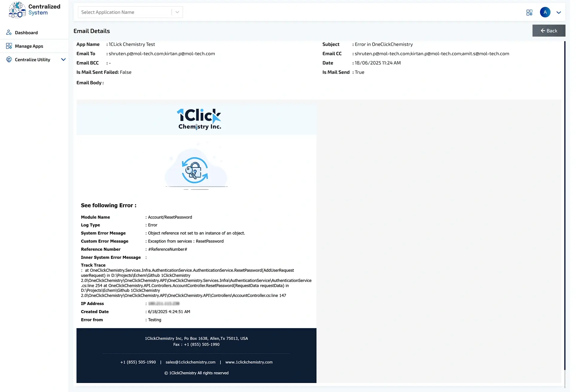Open the apps grid icon in header
The width and height of the screenshot is (576, 392).
point(529,12)
